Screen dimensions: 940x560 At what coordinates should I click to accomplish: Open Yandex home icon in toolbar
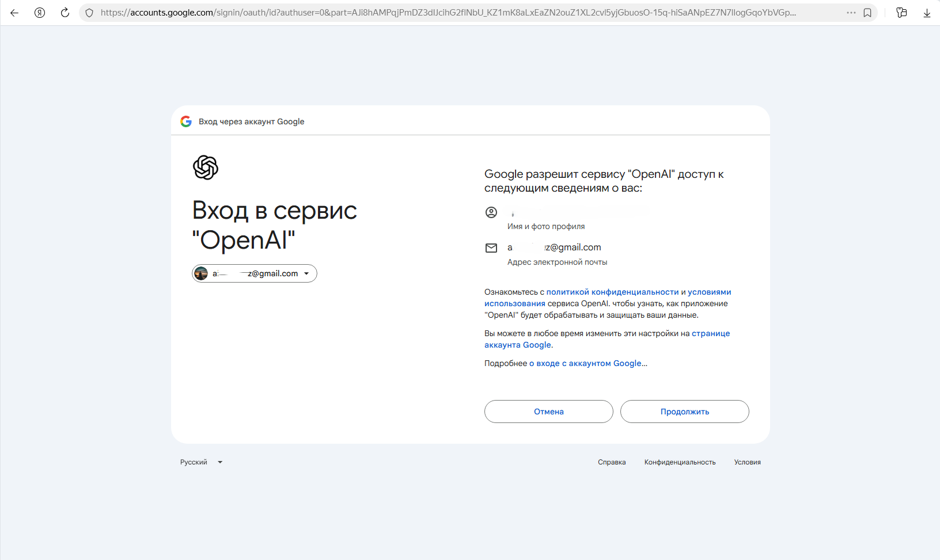(x=40, y=13)
